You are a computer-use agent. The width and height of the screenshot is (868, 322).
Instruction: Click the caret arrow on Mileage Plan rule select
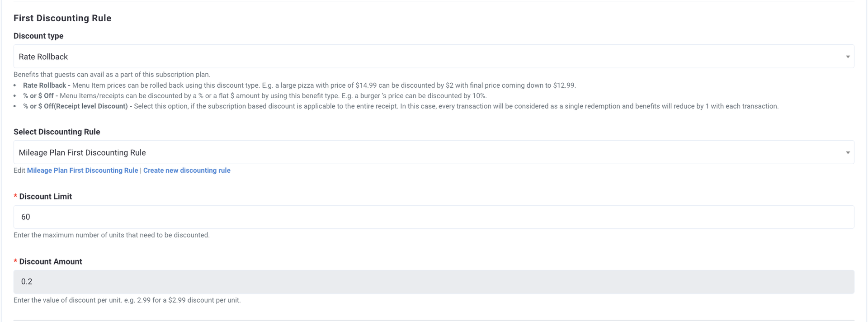point(848,153)
